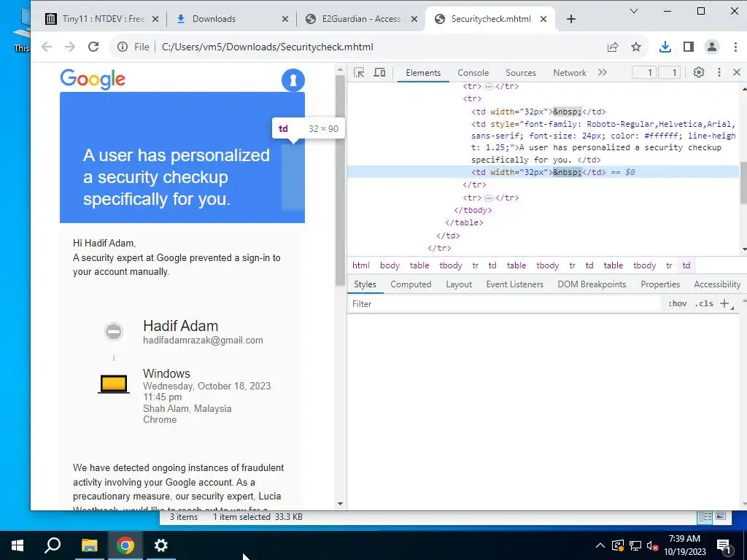Open the notification center icon
This screenshot has height=560, width=747.
[724, 545]
